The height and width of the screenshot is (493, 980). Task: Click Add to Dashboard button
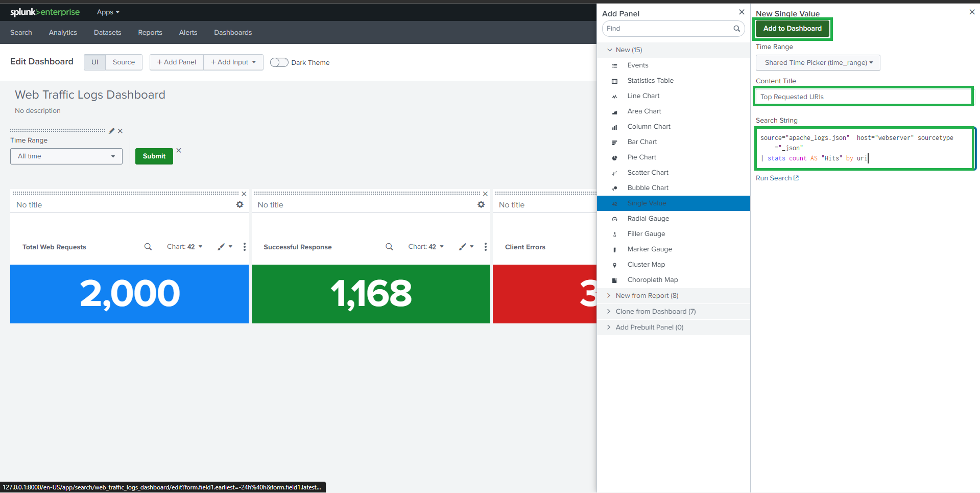[793, 29]
